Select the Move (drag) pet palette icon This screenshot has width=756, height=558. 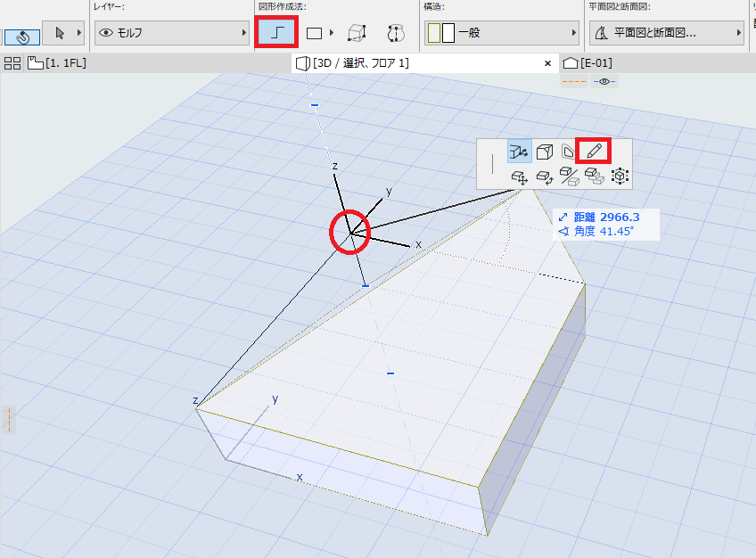click(x=519, y=177)
